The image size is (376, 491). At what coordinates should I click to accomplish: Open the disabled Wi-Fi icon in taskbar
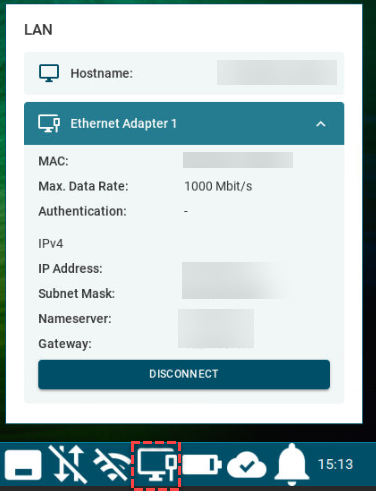tap(112, 464)
